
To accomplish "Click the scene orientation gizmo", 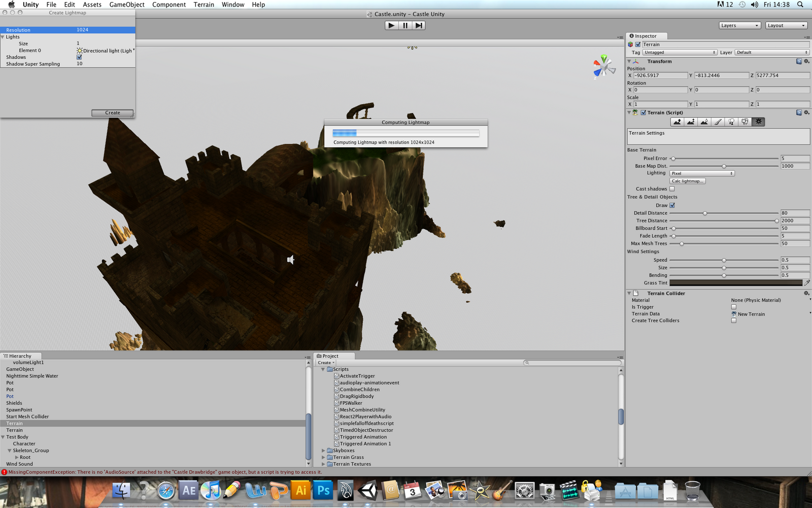I will [603, 67].
